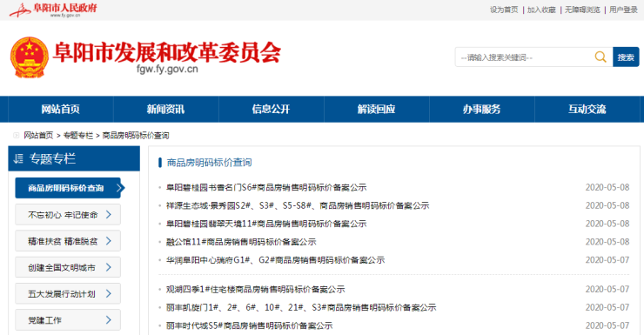Select 不忘初心 牢记使命 sidebar item
644x335 pixels.
pos(68,214)
